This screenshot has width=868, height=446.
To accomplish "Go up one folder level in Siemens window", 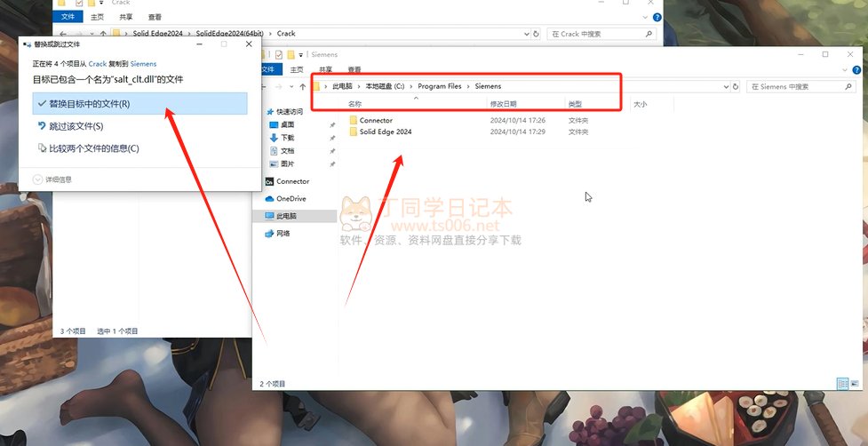I will coord(303,87).
